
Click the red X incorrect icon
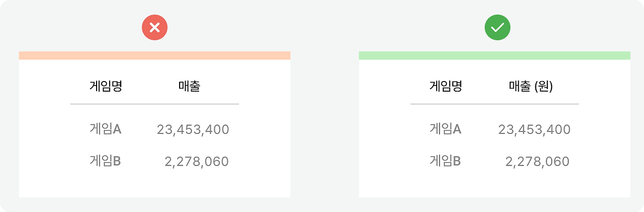pos(154,27)
